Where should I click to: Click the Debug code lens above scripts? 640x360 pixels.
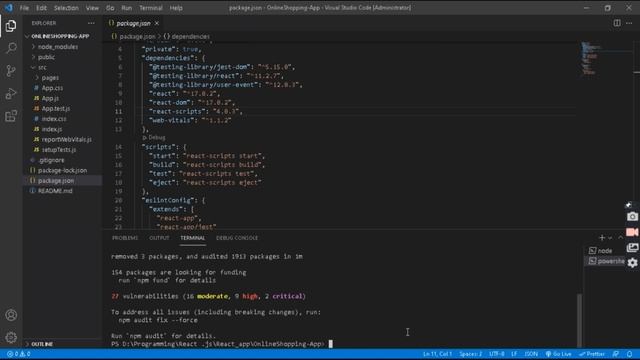[x=154, y=138]
